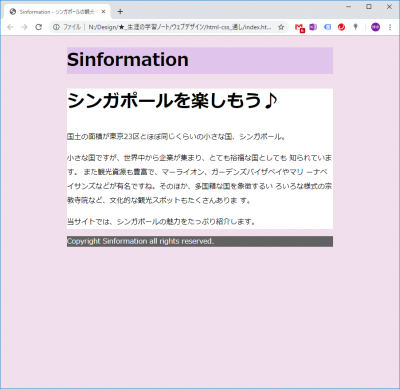The width and height of the screenshot is (400, 389).
Task: Maximize the browser window
Action: [369, 7]
